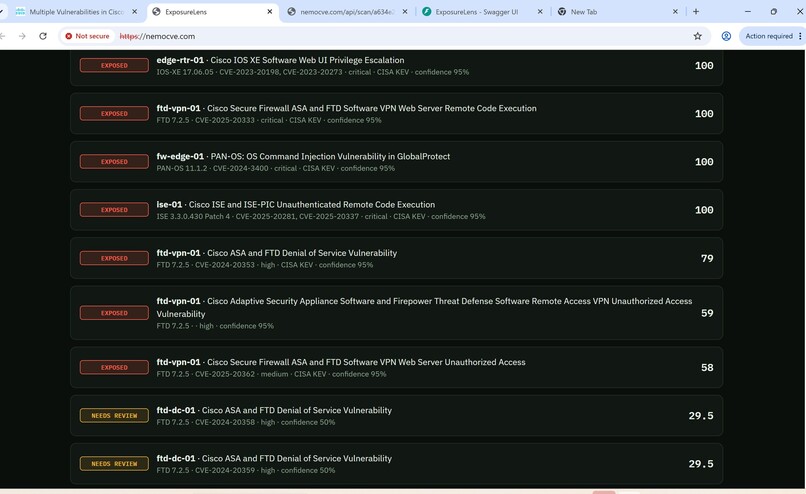
Task: Click the Swagger UI tab favicon
Action: [x=426, y=12]
